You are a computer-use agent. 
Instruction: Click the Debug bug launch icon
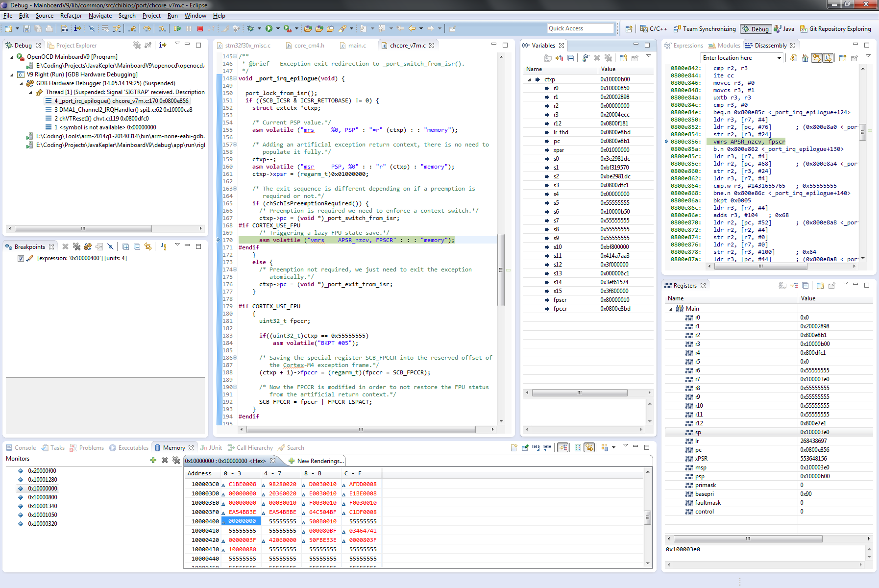point(250,29)
